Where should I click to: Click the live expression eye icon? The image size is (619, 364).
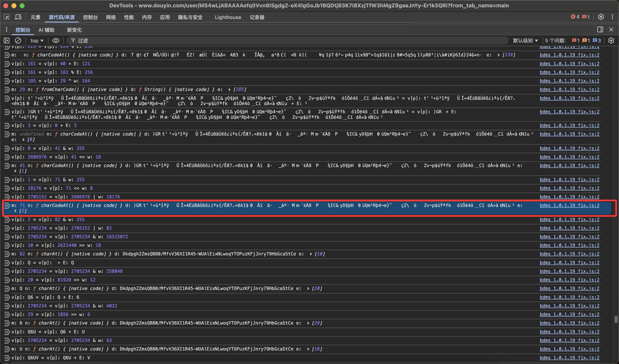click(56, 40)
